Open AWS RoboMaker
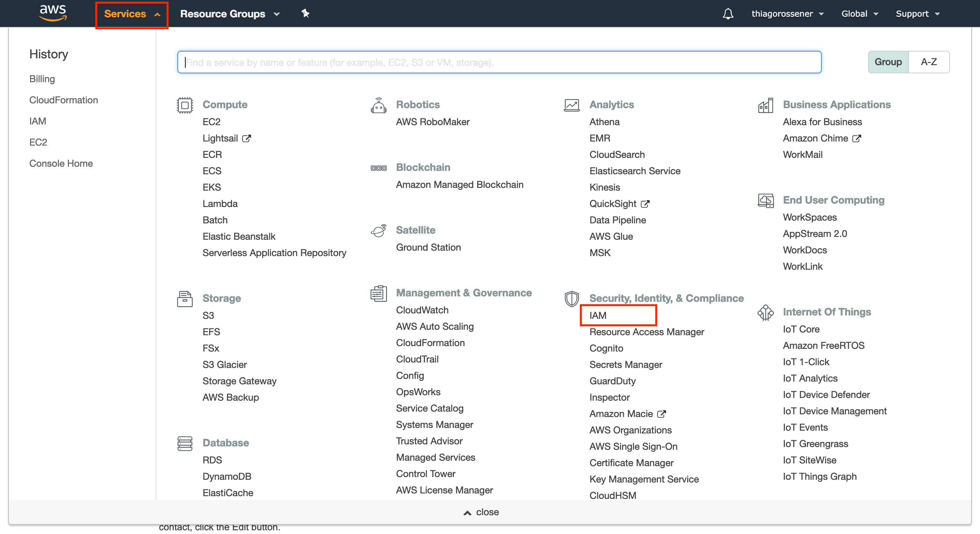Screen dimensions: 980x534 pos(433,122)
